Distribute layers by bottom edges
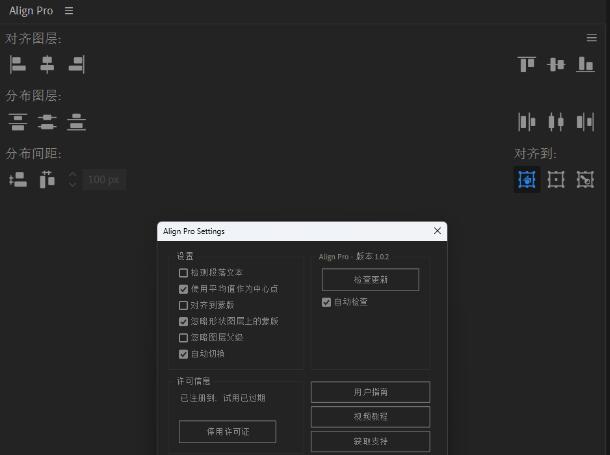The width and height of the screenshot is (610, 455). tap(76, 122)
